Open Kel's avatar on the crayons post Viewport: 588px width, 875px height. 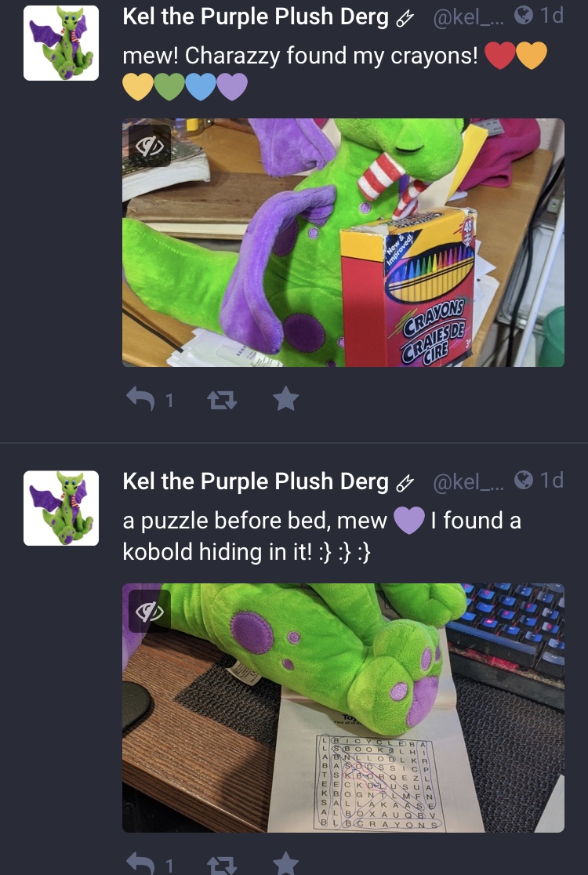(x=61, y=43)
